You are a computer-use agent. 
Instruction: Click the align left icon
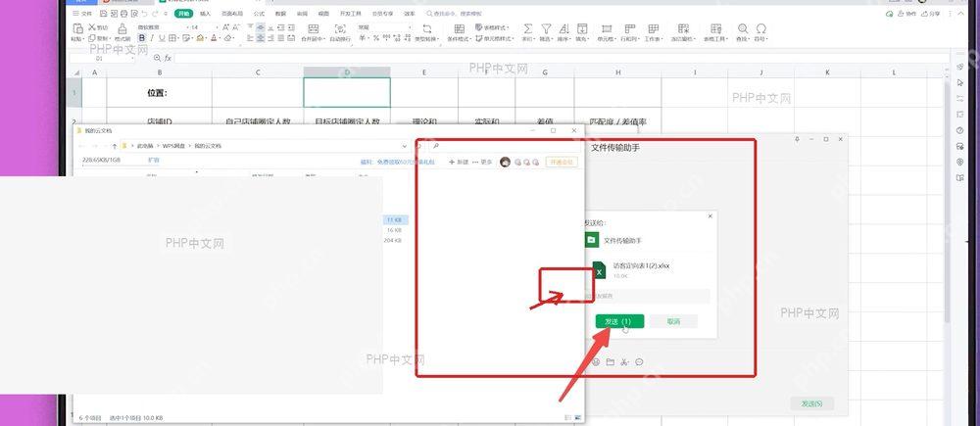point(251,39)
